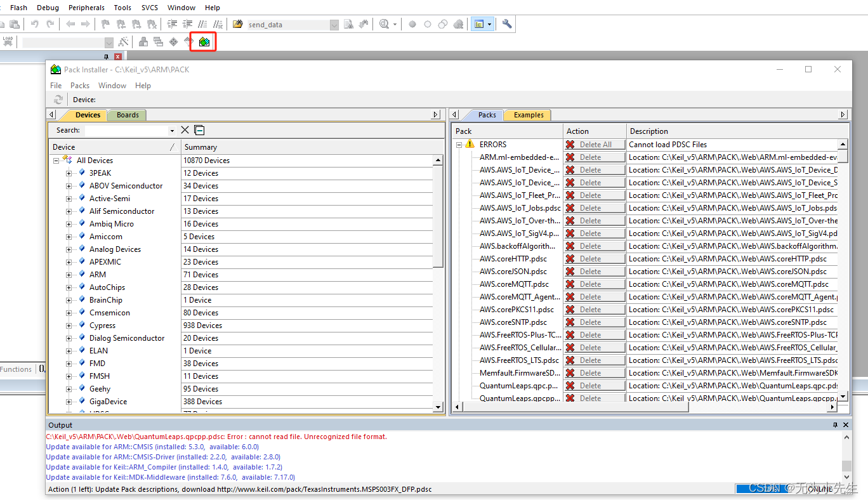Click the Enable/Disable Breakpoint hollow circle icon
Viewport: 868px width, 500px height.
(x=428, y=24)
